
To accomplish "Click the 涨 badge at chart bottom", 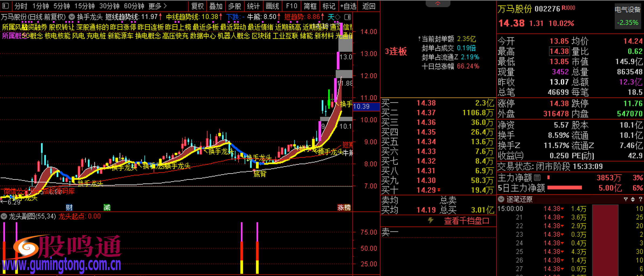I will (x=341, y=207).
